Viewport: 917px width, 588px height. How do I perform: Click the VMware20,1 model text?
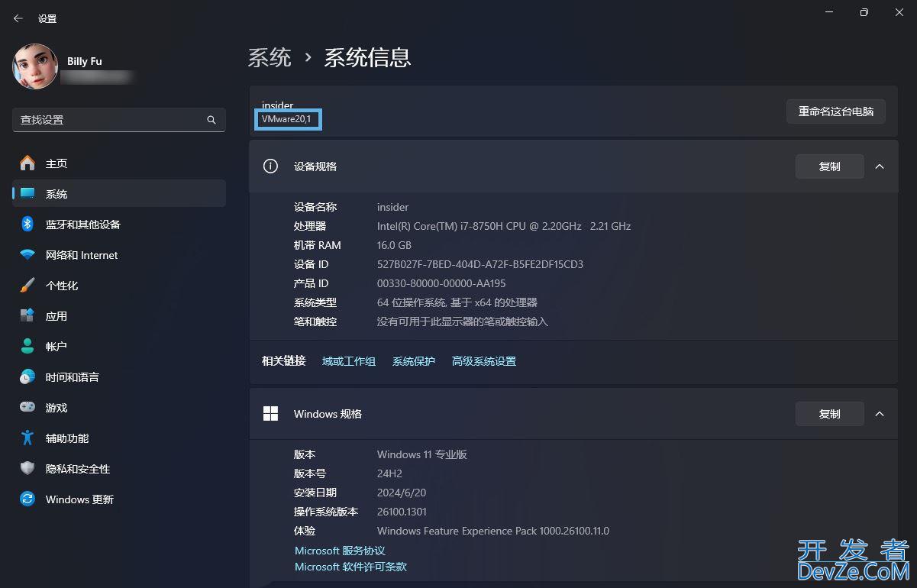tap(286, 119)
